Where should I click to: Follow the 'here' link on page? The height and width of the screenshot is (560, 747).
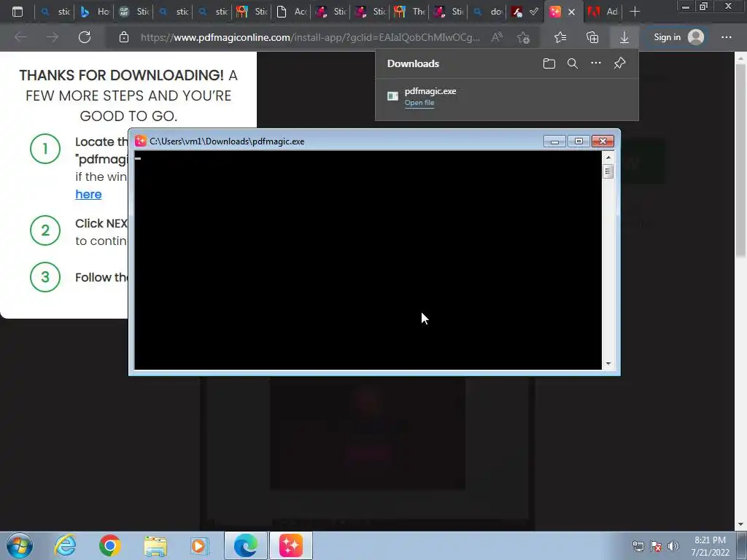88,194
